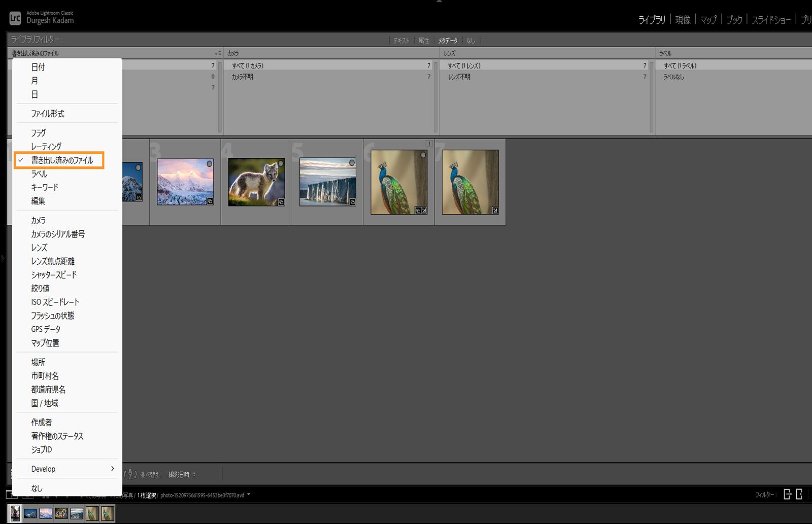Screen dimensions: 812x524
Task: Click the メタデータ filter button
Action: (x=448, y=41)
